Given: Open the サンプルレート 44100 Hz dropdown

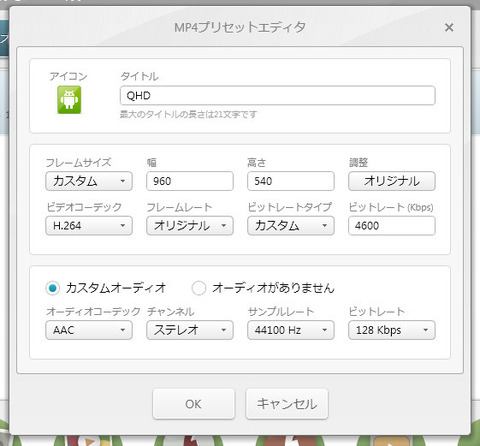Looking at the screenshot, I should pos(291,330).
